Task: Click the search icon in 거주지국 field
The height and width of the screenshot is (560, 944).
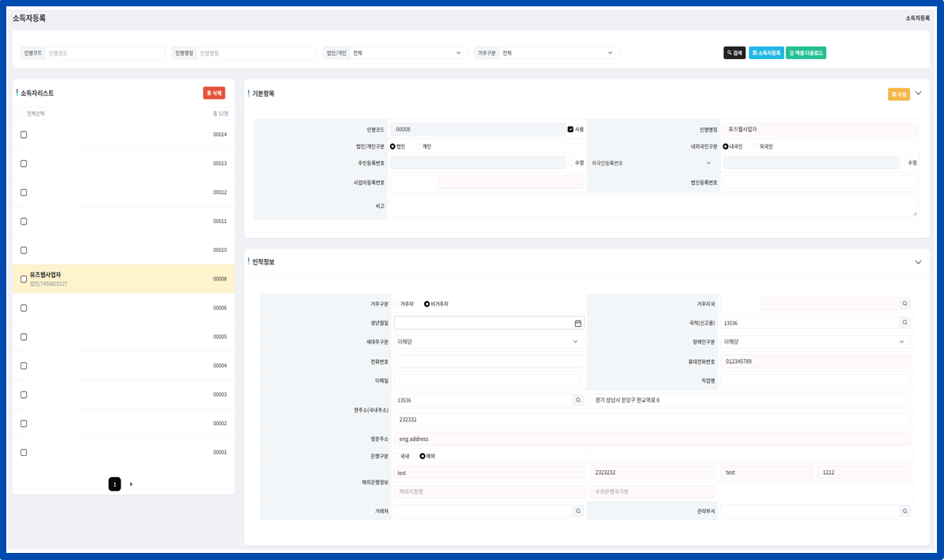Action: [x=905, y=303]
